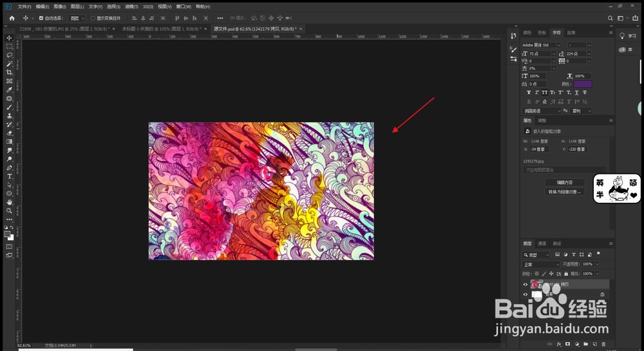Select the Brush tool
The height and width of the screenshot is (351, 644).
click(x=9, y=107)
